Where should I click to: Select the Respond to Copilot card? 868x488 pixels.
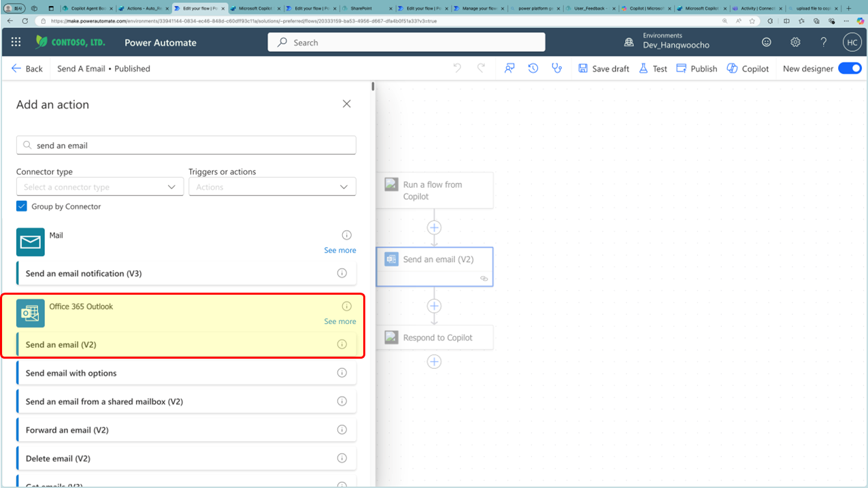coord(435,337)
